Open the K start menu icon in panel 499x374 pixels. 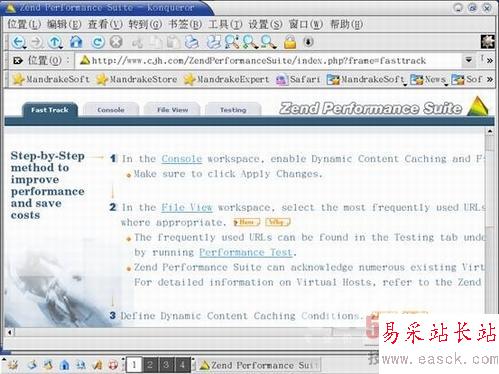(x=13, y=365)
